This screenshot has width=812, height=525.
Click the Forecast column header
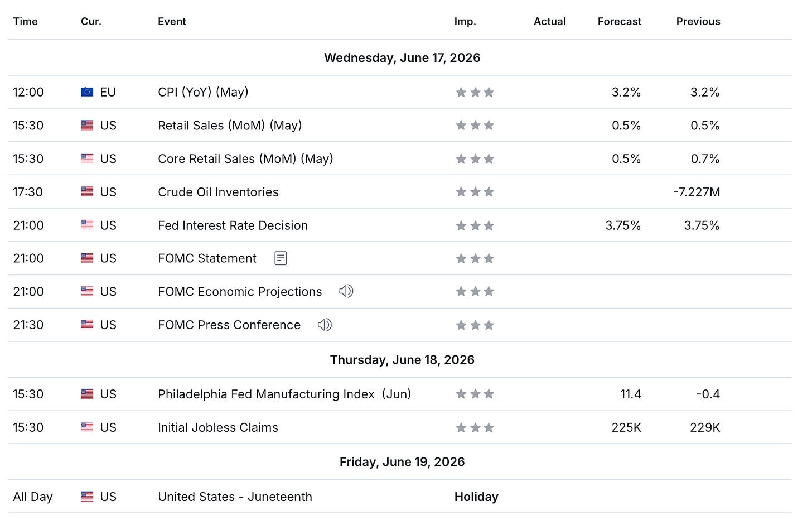pos(620,21)
